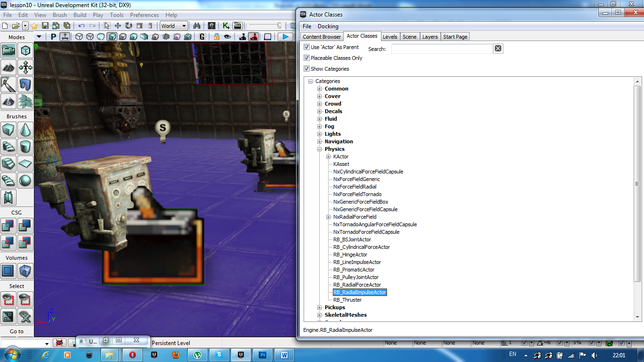
Task: Choose the Volumetric brush builder
Action: (x=8, y=197)
